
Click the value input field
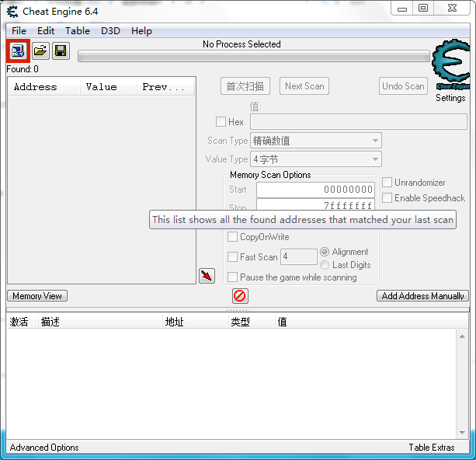point(359,122)
